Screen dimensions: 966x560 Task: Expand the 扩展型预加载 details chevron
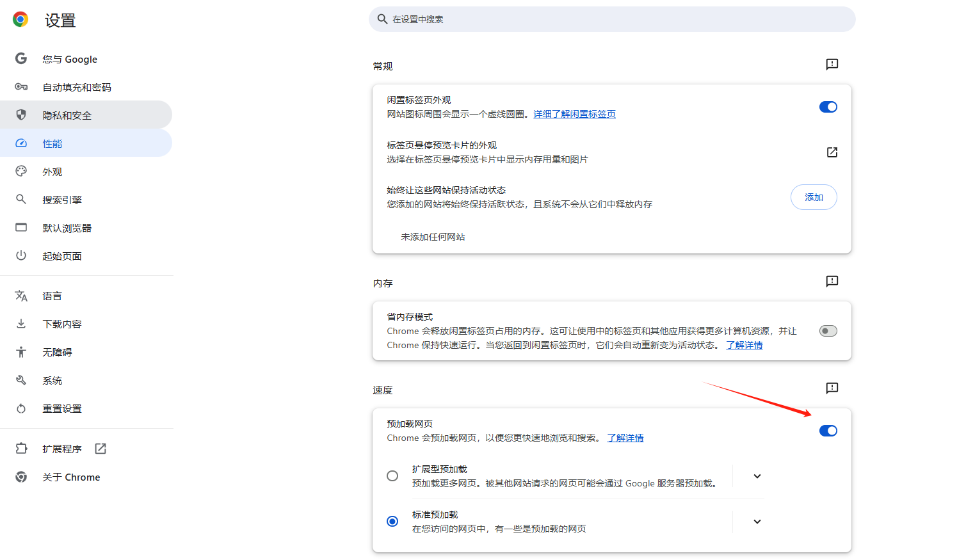coord(757,476)
